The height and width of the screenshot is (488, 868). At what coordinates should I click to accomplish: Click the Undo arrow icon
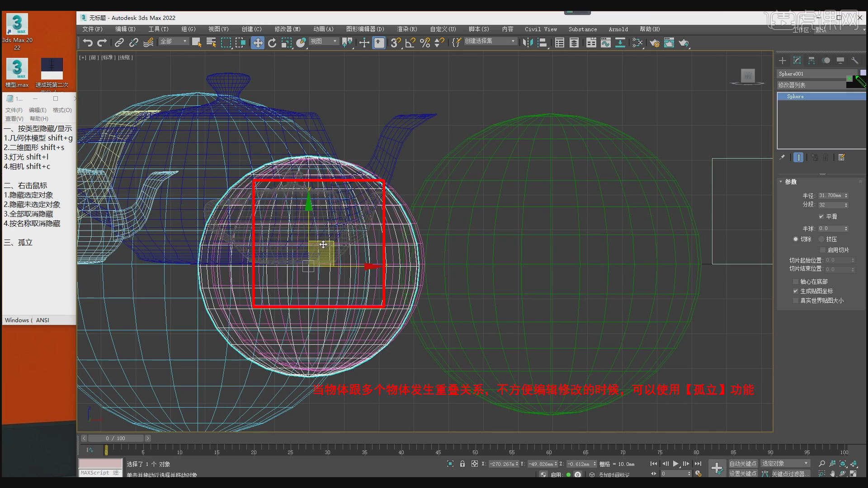click(x=87, y=42)
